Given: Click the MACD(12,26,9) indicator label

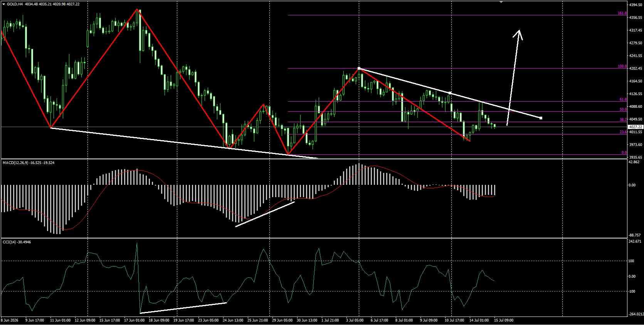Looking at the screenshot, I should (x=16, y=163).
